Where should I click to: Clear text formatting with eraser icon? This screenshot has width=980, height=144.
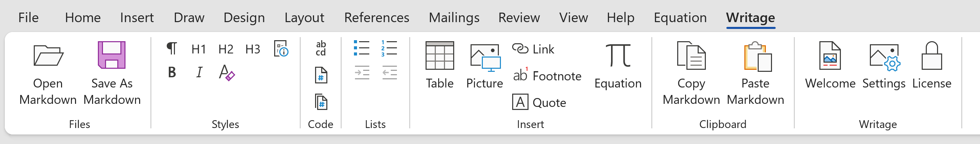click(x=226, y=72)
